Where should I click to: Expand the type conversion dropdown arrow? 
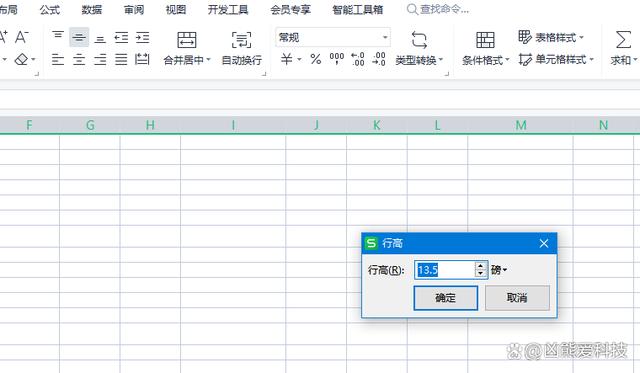[441, 60]
